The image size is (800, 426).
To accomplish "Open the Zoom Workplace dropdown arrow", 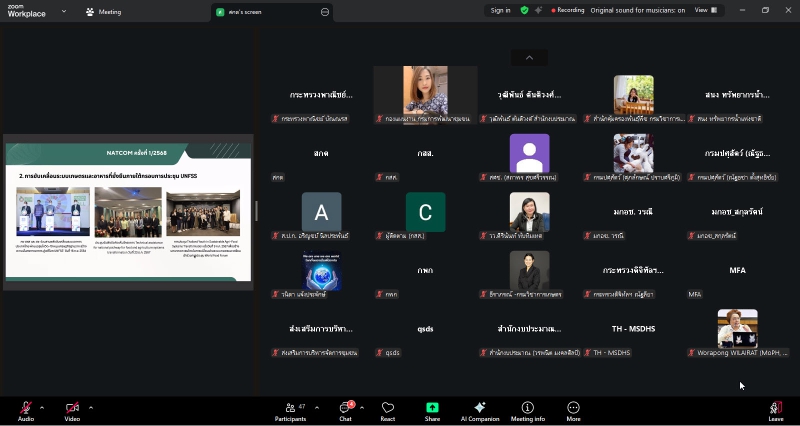I will pos(64,11).
